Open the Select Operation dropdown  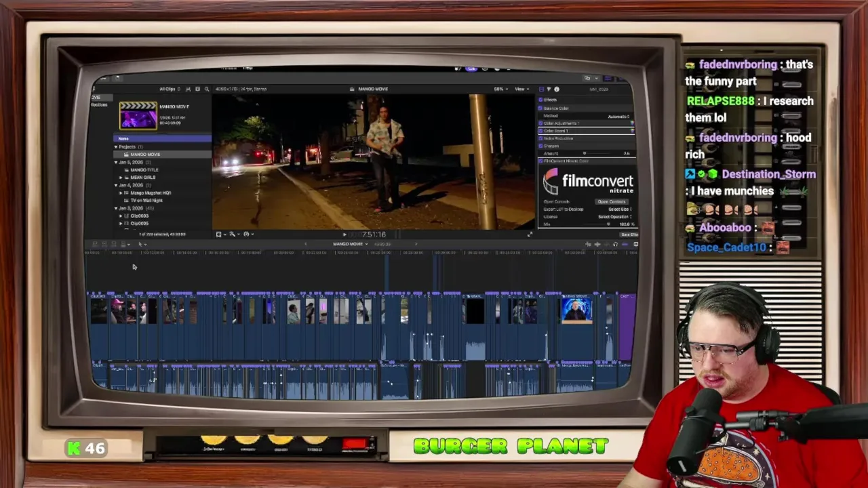pos(615,217)
